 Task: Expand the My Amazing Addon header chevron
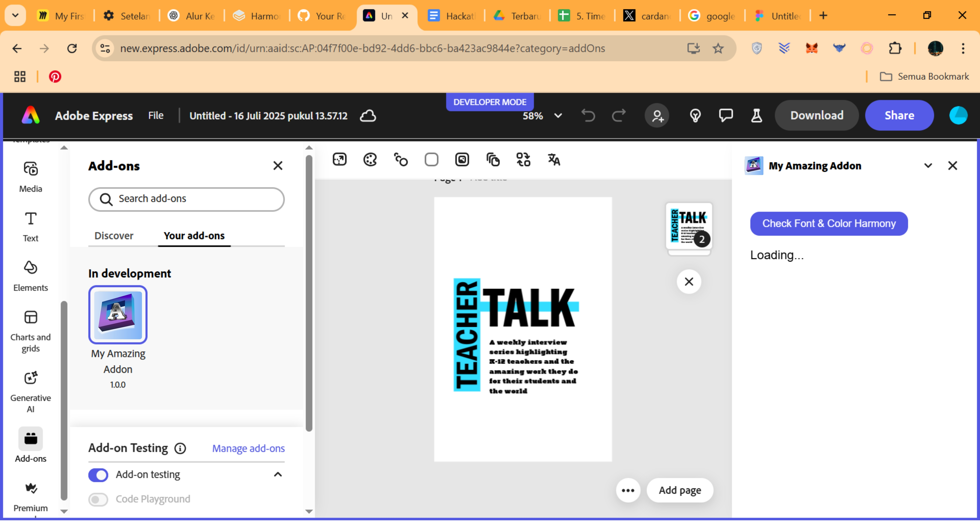point(928,166)
